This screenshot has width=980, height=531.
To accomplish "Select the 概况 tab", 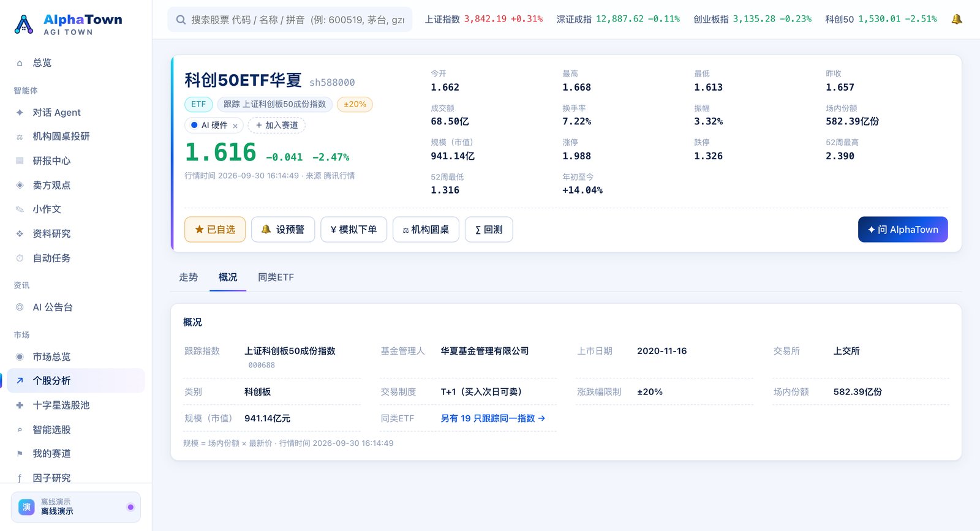I will pos(228,277).
